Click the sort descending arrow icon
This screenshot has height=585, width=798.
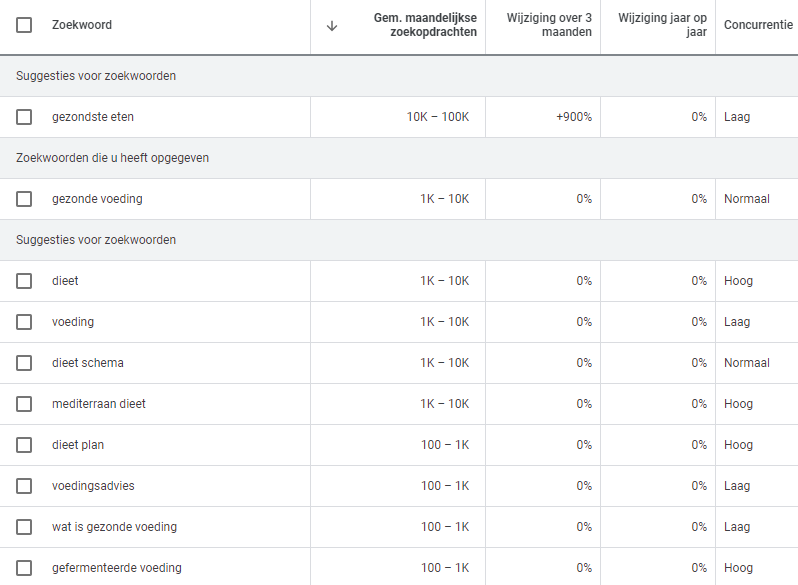[x=332, y=26]
